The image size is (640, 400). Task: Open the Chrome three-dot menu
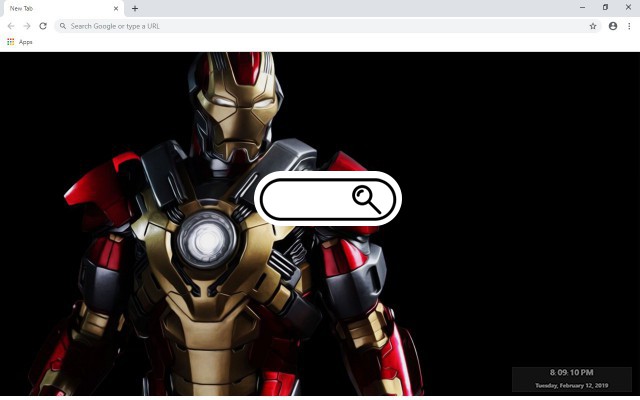(x=629, y=26)
